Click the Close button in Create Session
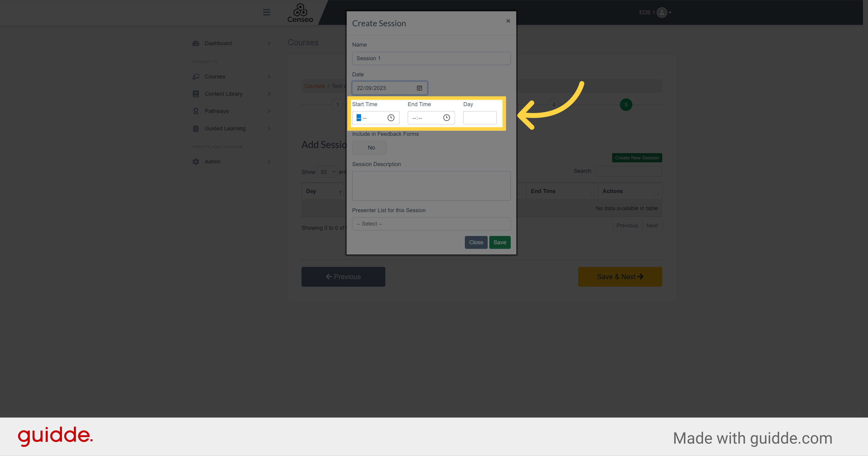The height and width of the screenshot is (456, 868). 476,242
